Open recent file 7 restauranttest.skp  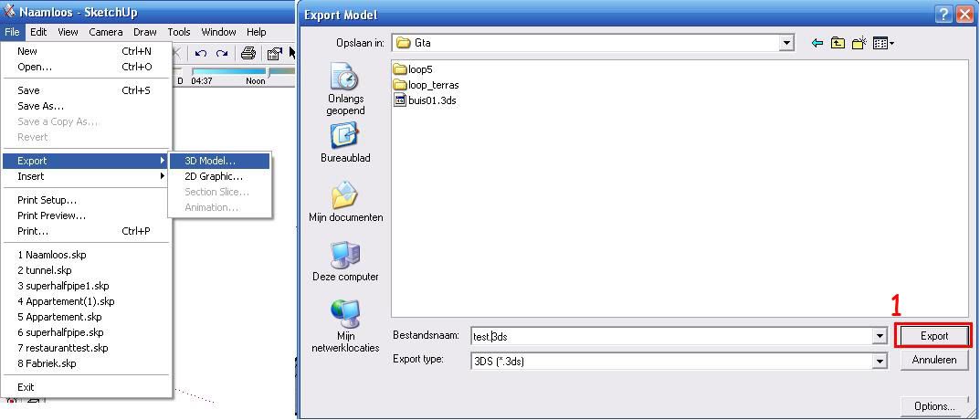[x=86, y=348]
